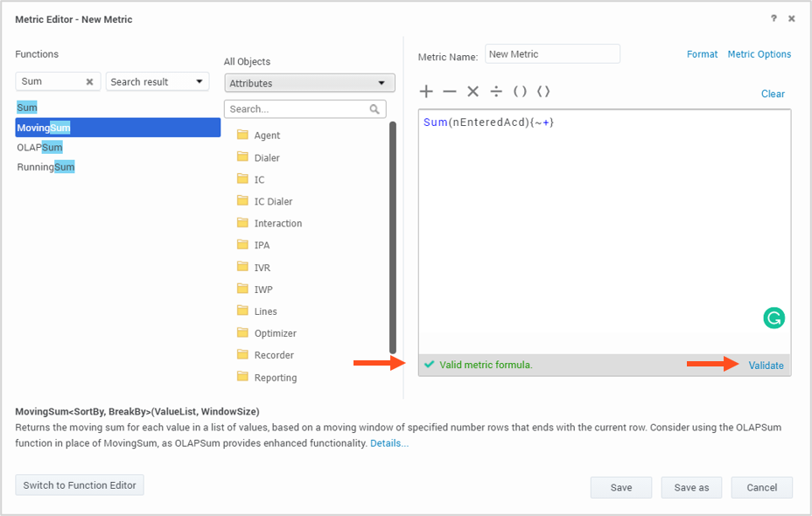This screenshot has width=812, height=516.
Task: Click the Grammarly icon in editor
Action: [773, 318]
